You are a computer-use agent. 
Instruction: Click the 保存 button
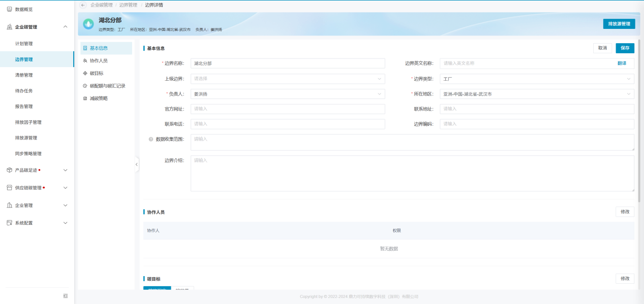625,48
